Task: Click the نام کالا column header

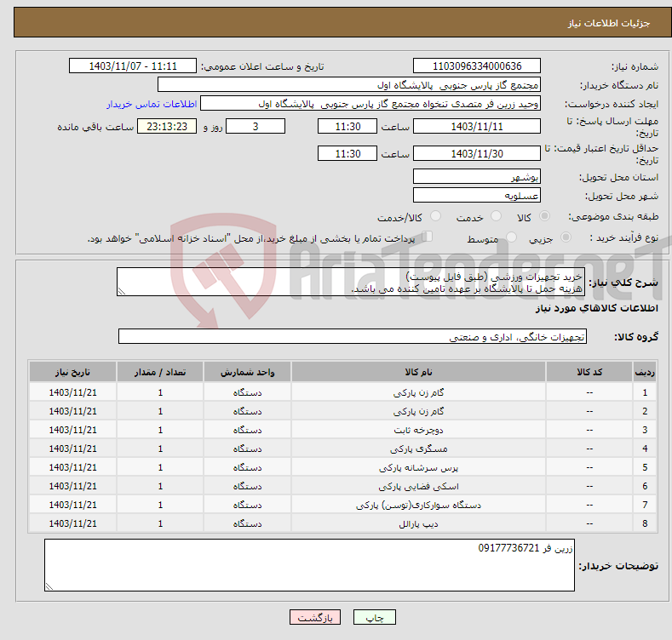Action: (x=418, y=372)
